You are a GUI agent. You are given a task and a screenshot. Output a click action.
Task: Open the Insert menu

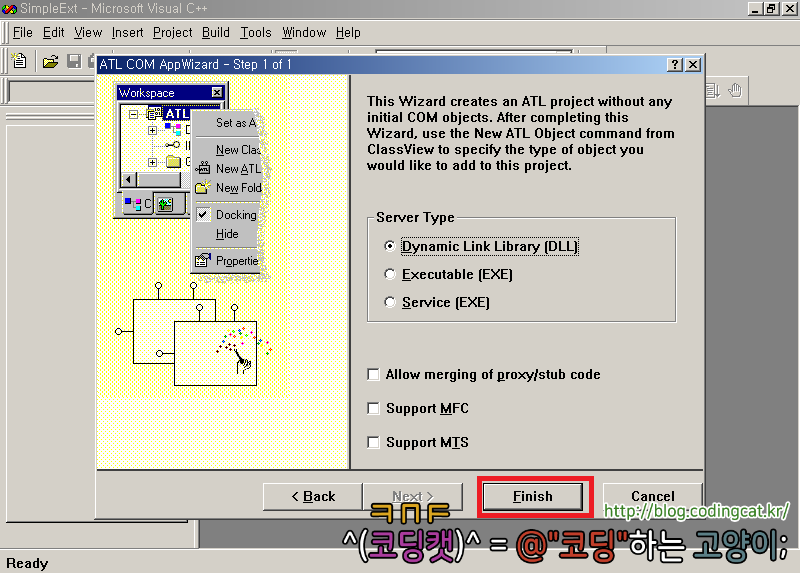tap(128, 33)
